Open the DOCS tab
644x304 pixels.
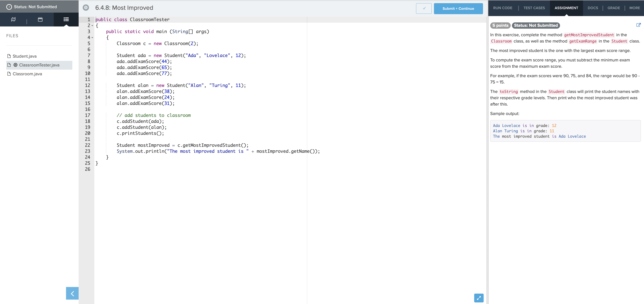point(593,8)
